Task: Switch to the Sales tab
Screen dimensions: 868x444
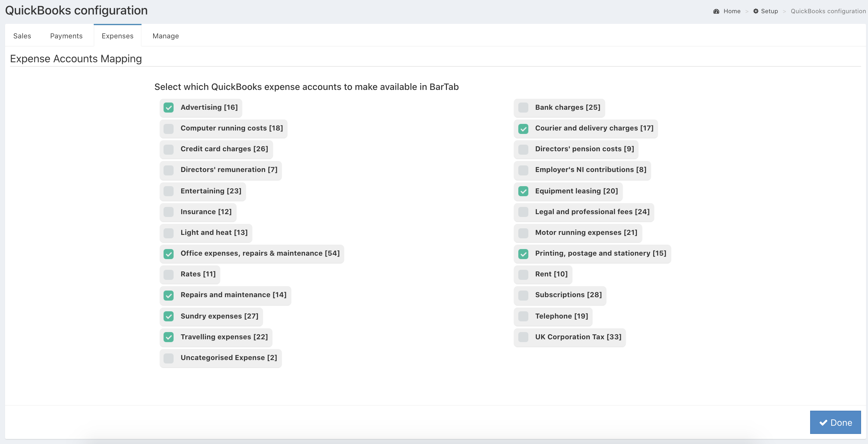Action: (x=22, y=36)
